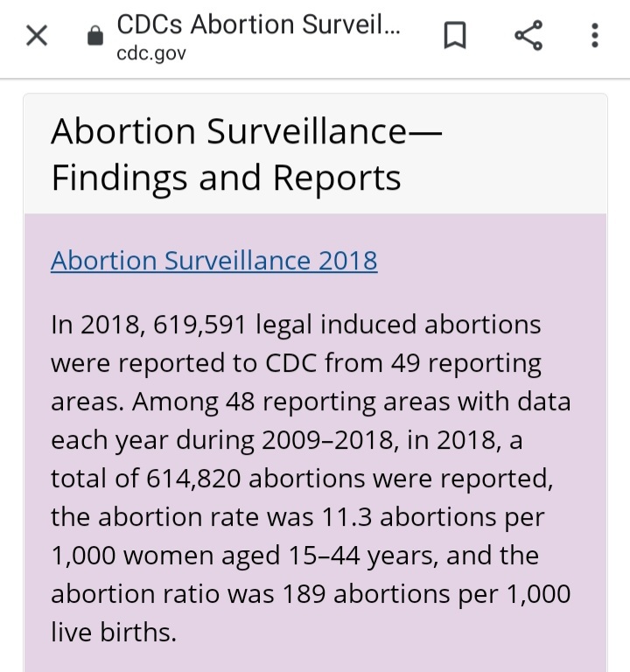The width and height of the screenshot is (630, 672).
Task: Open the three-dot overflow menu
Action: (x=594, y=35)
